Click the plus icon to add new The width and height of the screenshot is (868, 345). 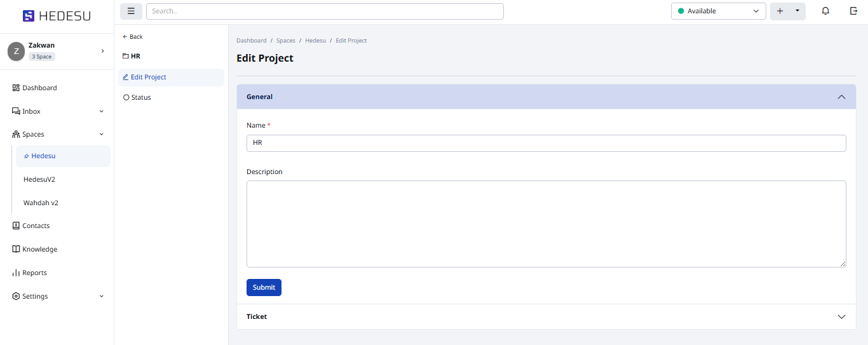click(x=780, y=11)
